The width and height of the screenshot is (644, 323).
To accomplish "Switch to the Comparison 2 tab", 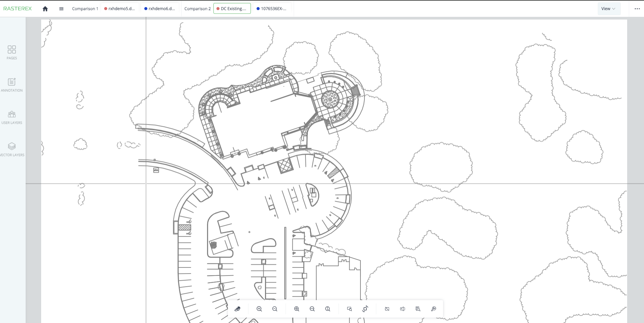I will (198, 9).
